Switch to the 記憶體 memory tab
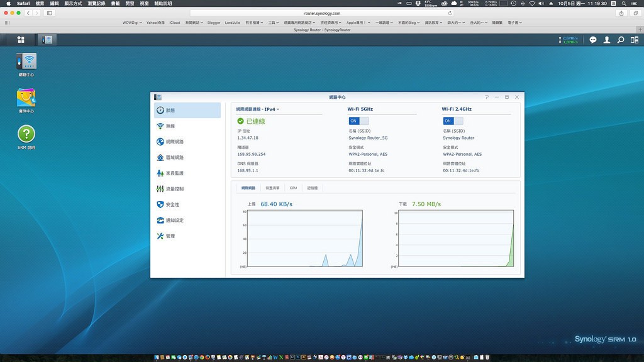This screenshot has width=644, height=362. [312, 188]
